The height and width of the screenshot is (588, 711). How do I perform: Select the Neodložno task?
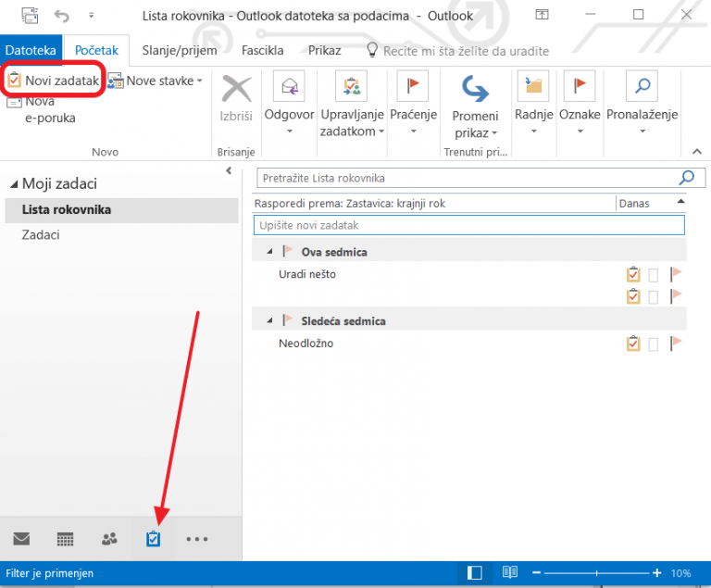(306, 344)
